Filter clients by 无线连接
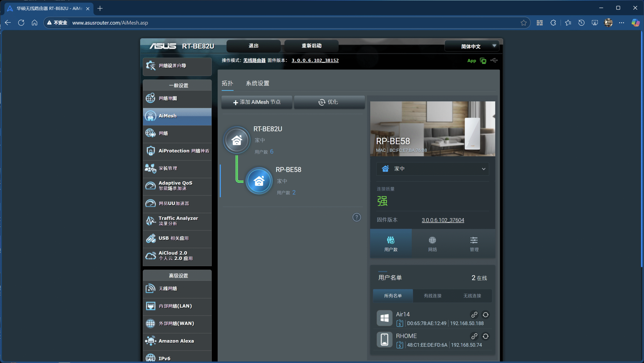The width and height of the screenshot is (644, 363). pos(472,296)
